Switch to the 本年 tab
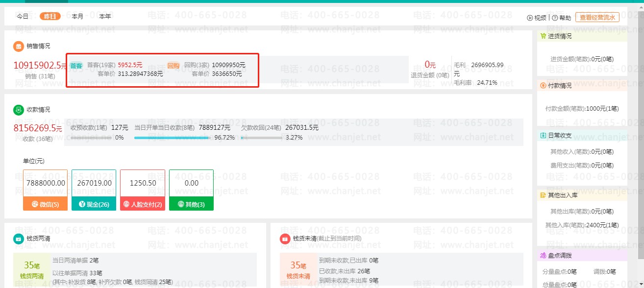 point(105,16)
